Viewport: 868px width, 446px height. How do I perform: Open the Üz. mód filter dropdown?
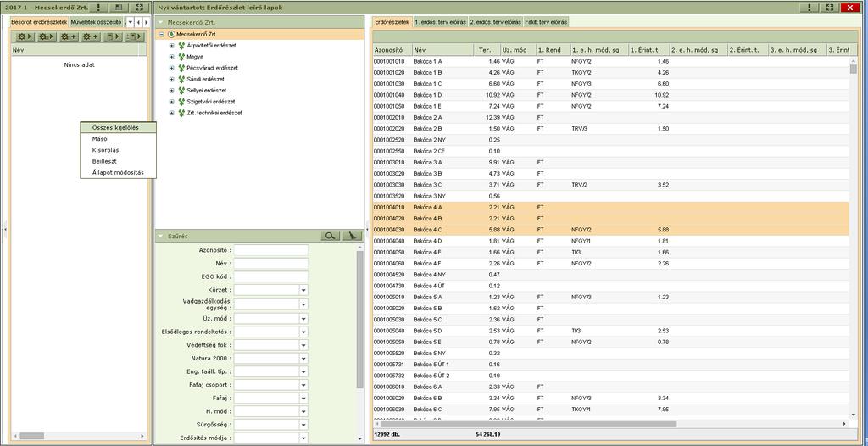[303, 319]
